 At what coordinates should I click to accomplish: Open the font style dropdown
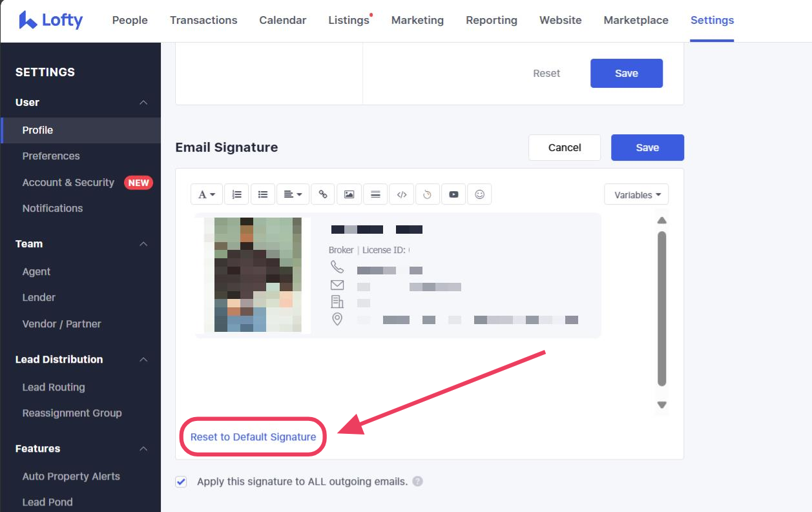coord(206,194)
